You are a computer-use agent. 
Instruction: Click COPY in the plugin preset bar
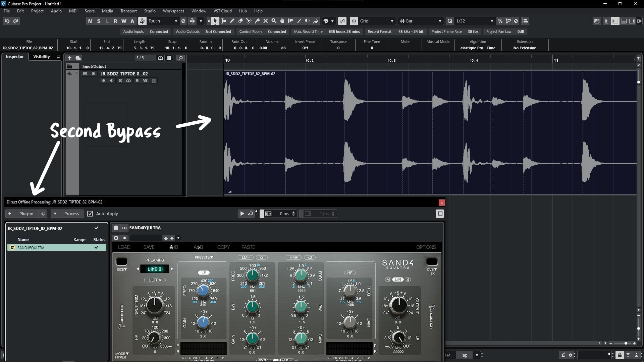point(223,247)
